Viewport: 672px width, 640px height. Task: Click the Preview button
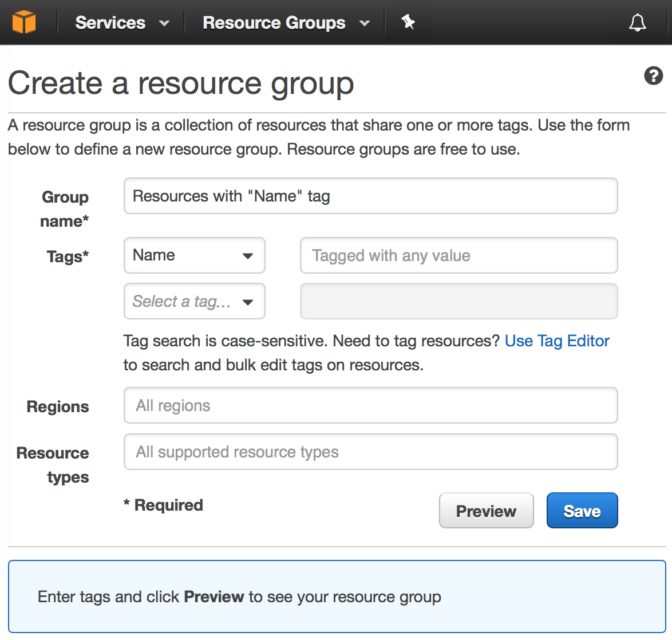pos(487,511)
